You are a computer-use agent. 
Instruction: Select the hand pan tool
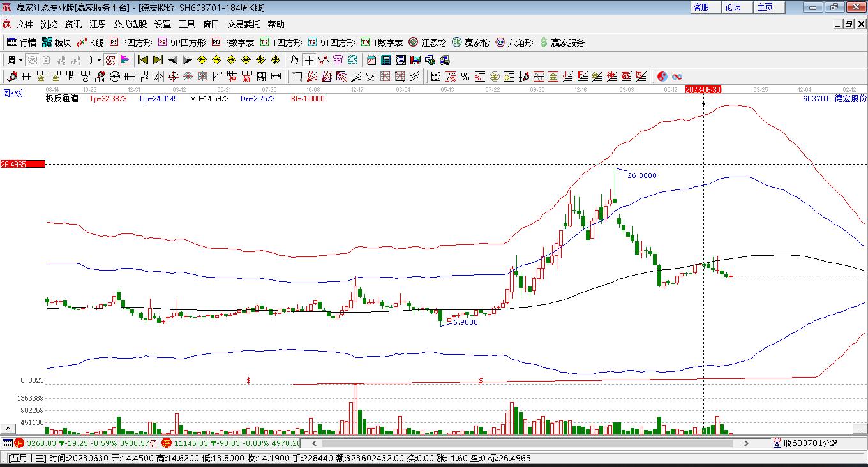[x=294, y=60]
